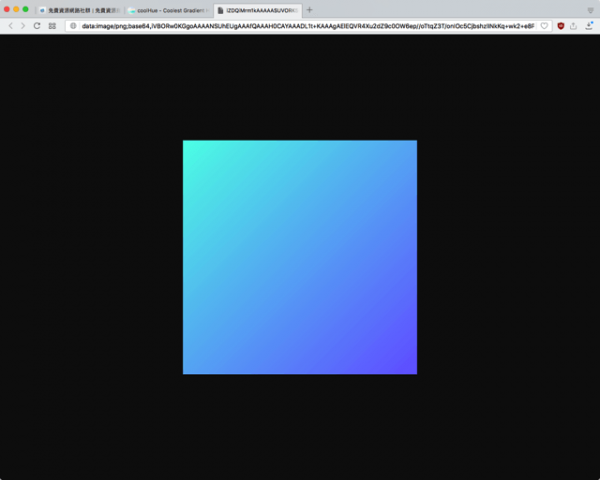
Task: Click the share icon in toolbar
Action: (x=574, y=25)
